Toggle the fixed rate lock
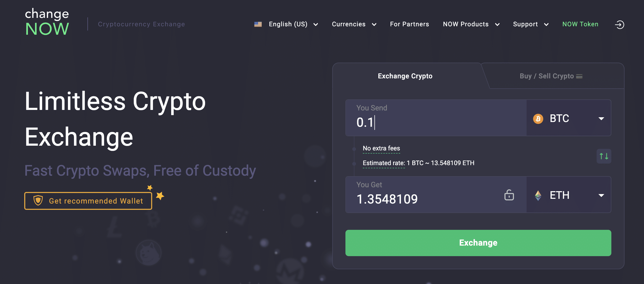This screenshot has height=284, width=644. point(509,195)
